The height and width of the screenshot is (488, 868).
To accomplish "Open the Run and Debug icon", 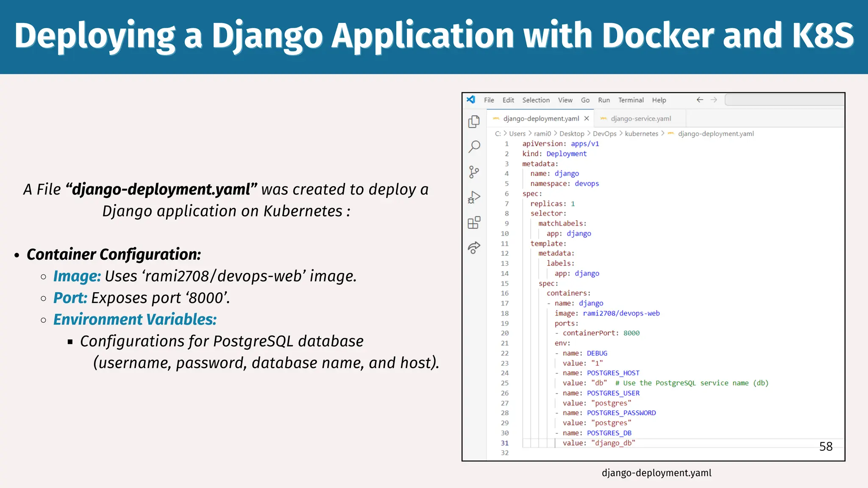I will coord(474,197).
